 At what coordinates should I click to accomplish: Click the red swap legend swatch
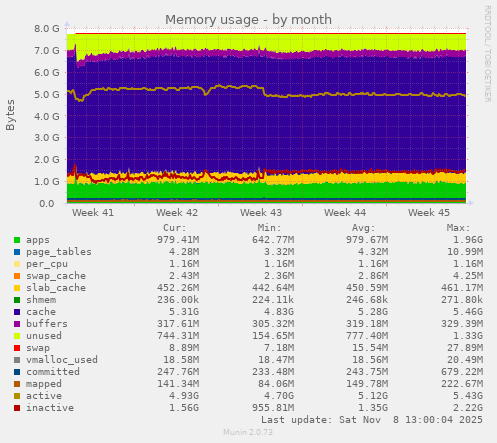(x=17, y=348)
